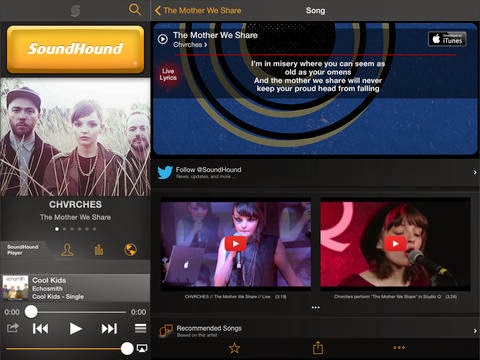Expand Follow @SoundHound chevron
This screenshot has height=360, width=480.
pyautogui.click(x=475, y=172)
